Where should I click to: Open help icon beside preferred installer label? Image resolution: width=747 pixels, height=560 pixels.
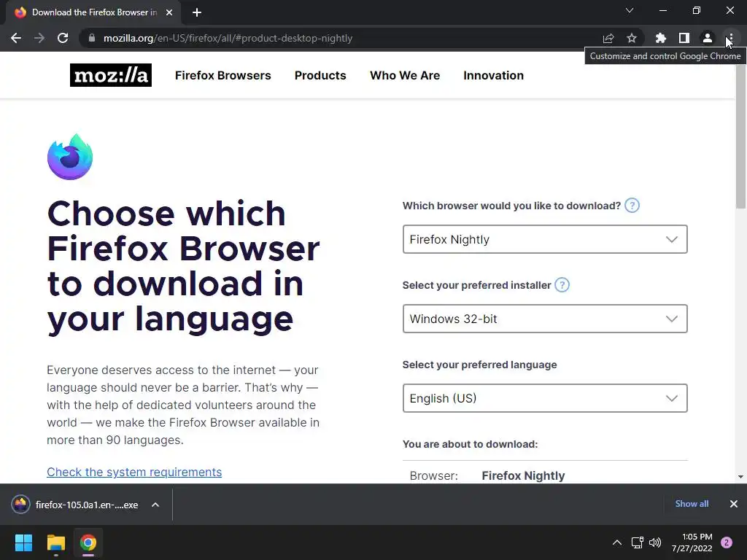pyautogui.click(x=562, y=285)
